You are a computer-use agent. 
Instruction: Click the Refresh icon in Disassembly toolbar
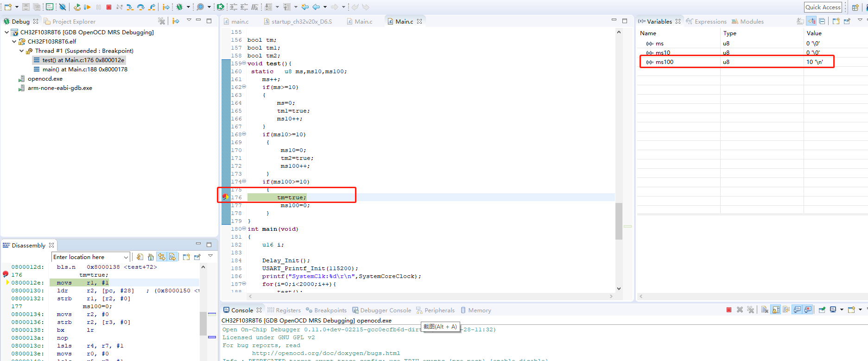click(x=140, y=257)
